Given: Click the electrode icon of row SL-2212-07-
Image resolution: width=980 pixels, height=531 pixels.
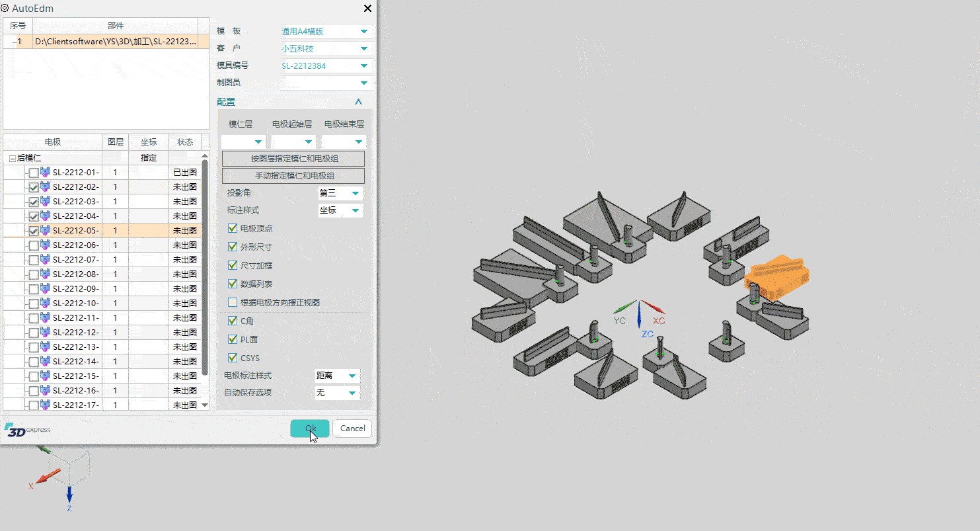Looking at the screenshot, I should click(x=45, y=260).
